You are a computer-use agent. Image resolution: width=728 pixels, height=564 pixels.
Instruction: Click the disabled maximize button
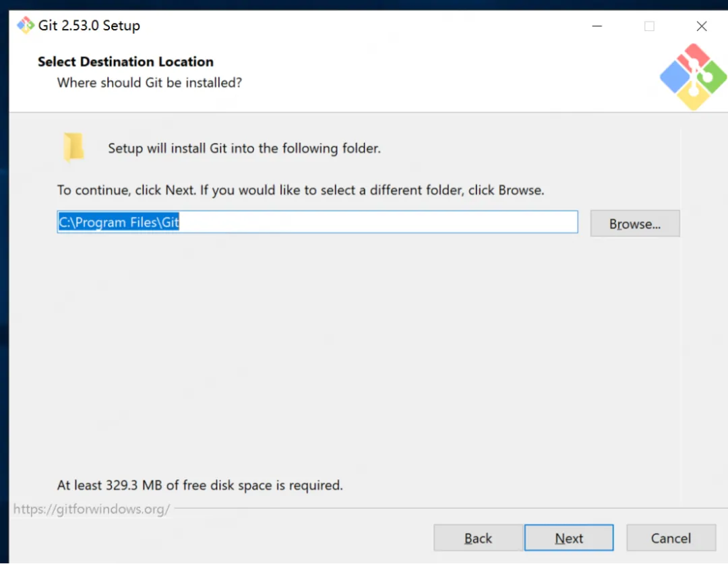coord(649,26)
